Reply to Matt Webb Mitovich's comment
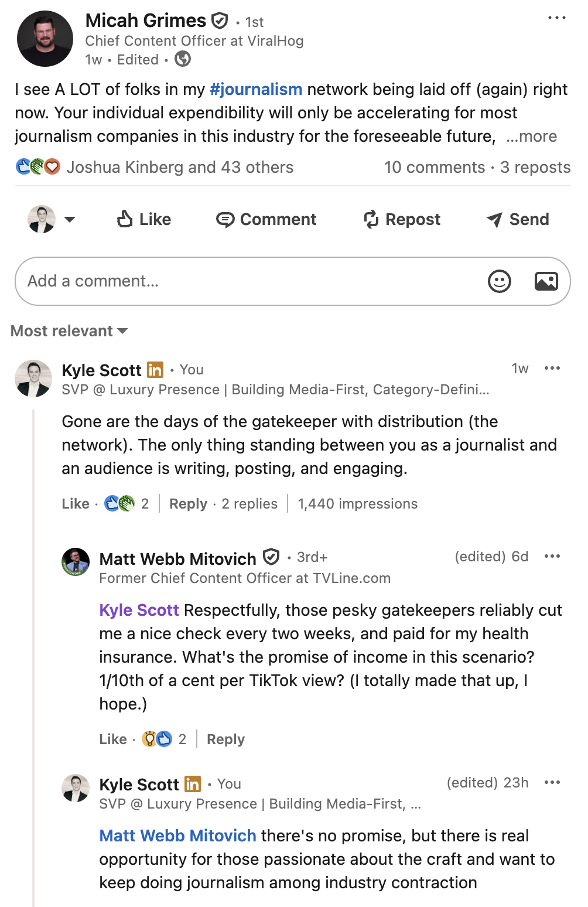This screenshot has height=907, width=588. (225, 739)
